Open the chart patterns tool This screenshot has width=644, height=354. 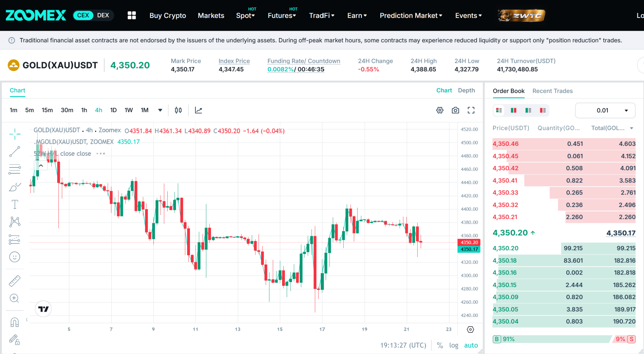pos(14,222)
